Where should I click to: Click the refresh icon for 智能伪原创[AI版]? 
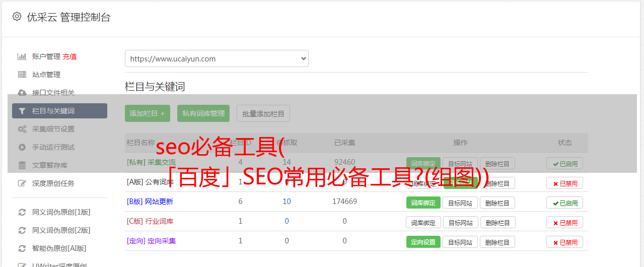22,248
